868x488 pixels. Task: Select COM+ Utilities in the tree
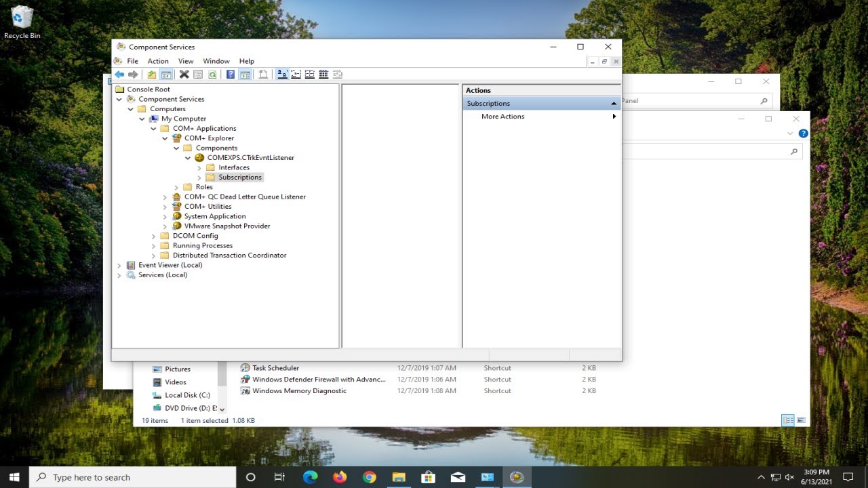pos(208,207)
